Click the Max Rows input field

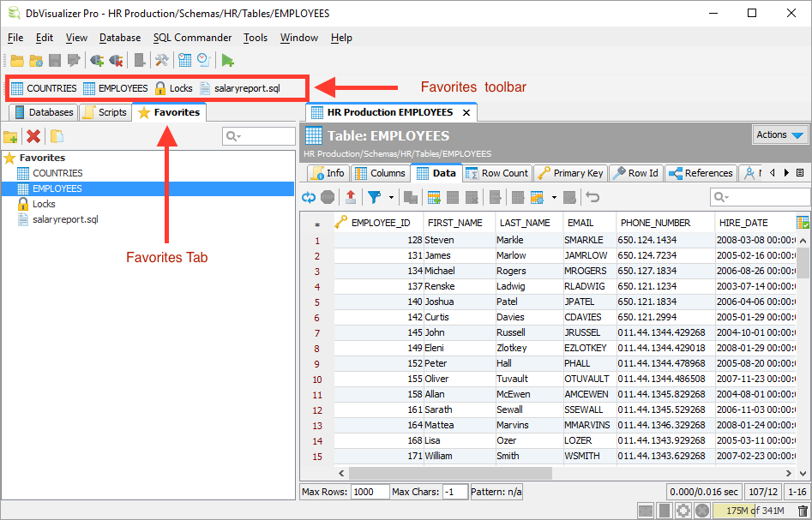point(370,492)
